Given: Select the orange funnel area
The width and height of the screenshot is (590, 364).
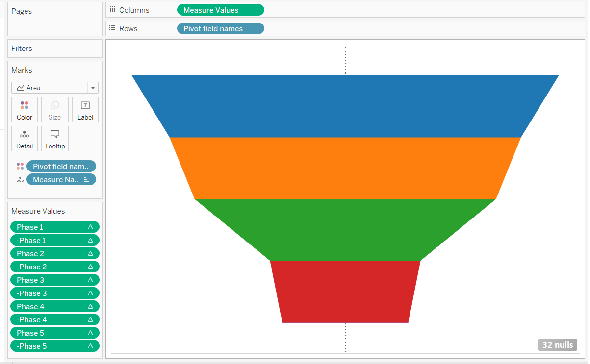Looking at the screenshot, I should (345, 168).
